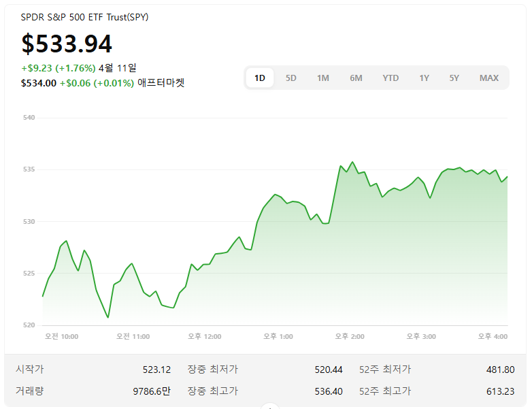This screenshot has width=532, height=409.
Task: Expand the panel with the bottom chevron button
Action: click(x=269, y=406)
